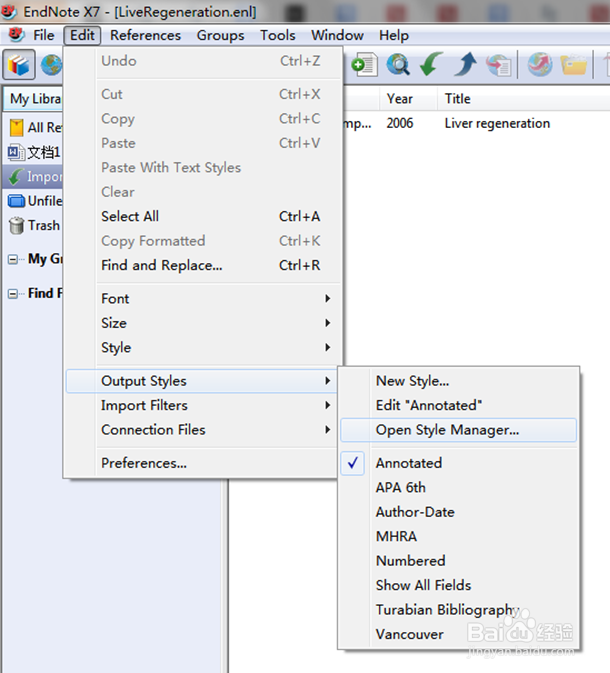Click the Open File folder toolbar icon
The height and width of the screenshot is (673, 610).
[x=574, y=65]
